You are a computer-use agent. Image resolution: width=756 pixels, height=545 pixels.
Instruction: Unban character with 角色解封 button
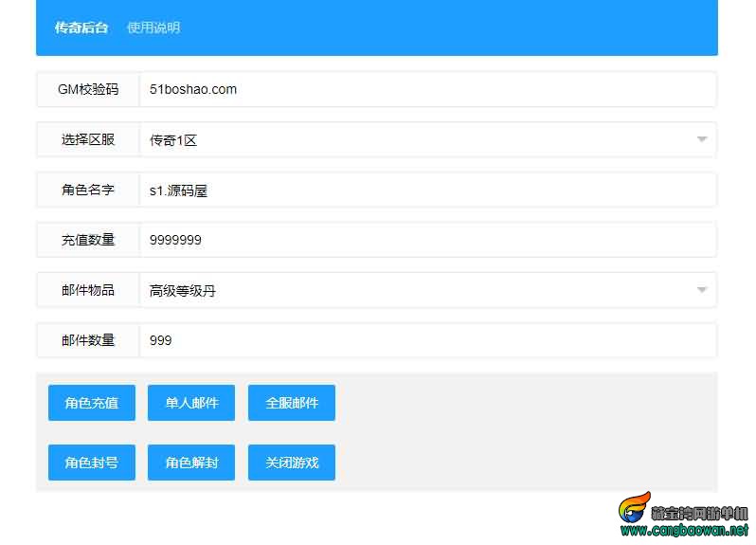pos(191,463)
